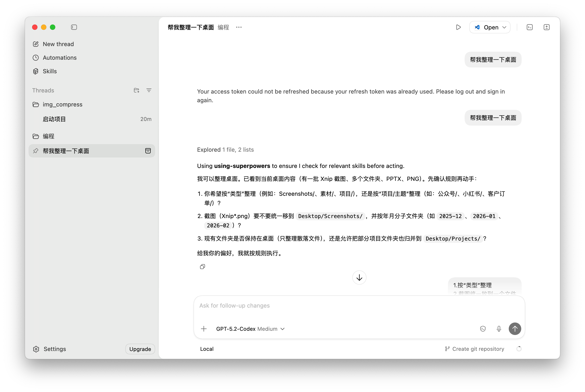The image size is (585, 392).
Task: Open Skills in sidebar
Action: [49, 71]
